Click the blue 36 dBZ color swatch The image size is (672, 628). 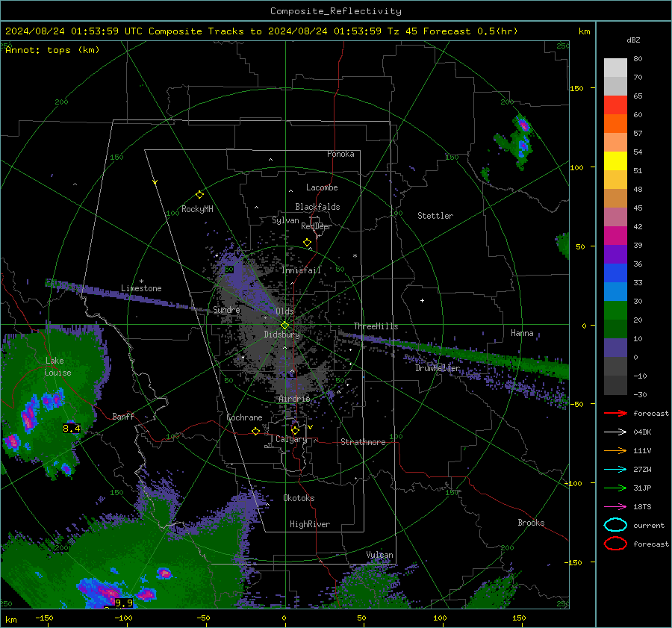point(615,273)
